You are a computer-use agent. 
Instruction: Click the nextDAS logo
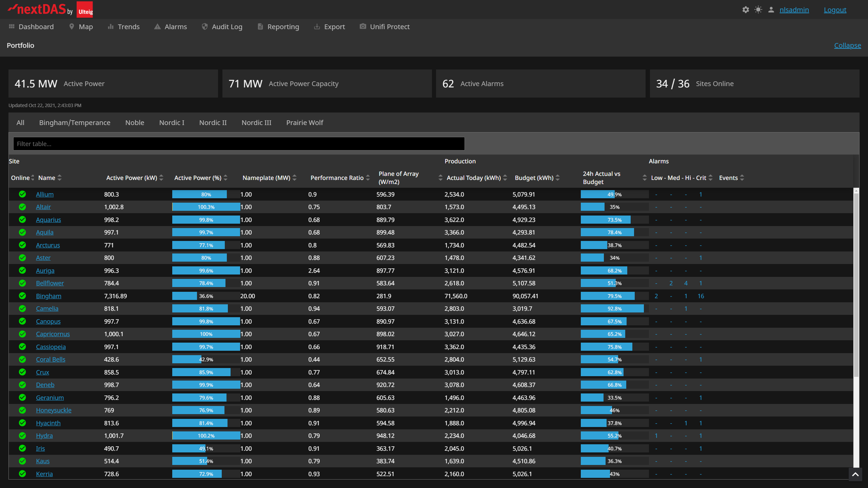point(50,9)
